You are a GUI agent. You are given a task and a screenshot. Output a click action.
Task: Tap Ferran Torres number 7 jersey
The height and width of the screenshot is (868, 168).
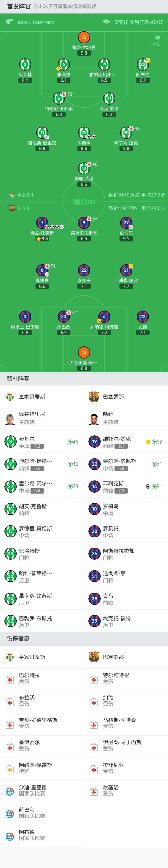pos(42,223)
